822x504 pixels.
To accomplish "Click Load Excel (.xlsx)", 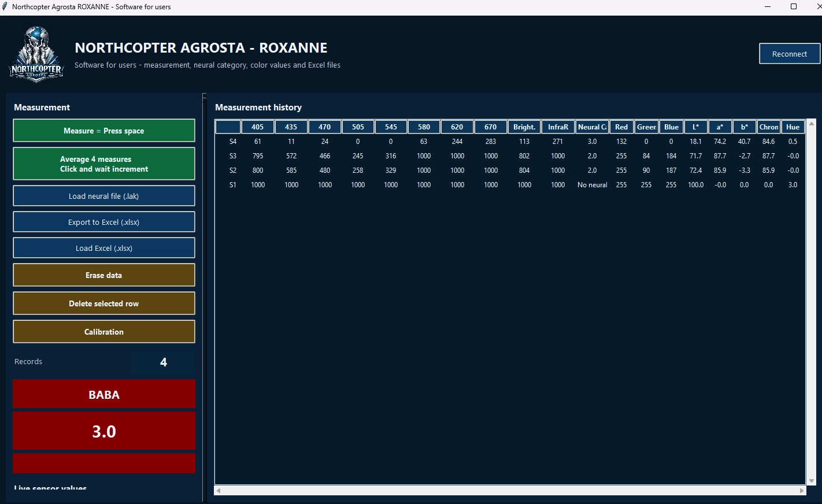I will pyautogui.click(x=104, y=248).
